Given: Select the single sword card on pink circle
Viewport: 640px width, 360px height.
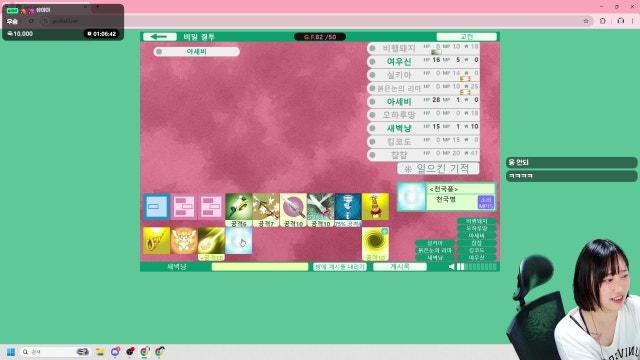Looking at the screenshot, I should point(293,210).
